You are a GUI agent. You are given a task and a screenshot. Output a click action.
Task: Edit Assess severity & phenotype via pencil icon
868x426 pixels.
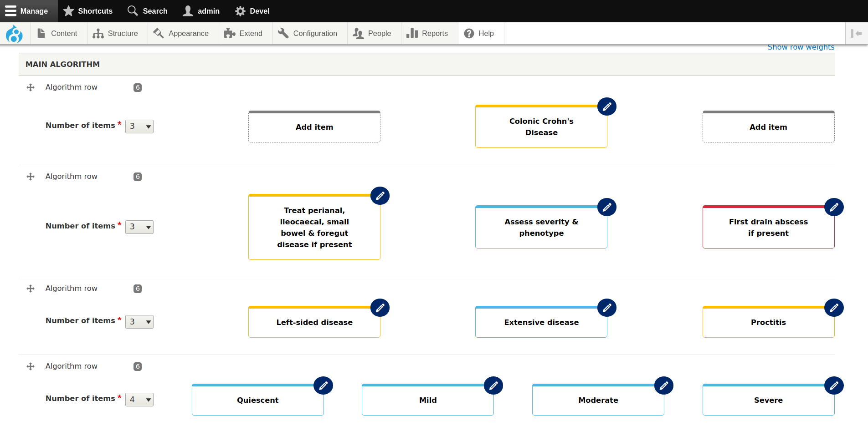click(607, 207)
